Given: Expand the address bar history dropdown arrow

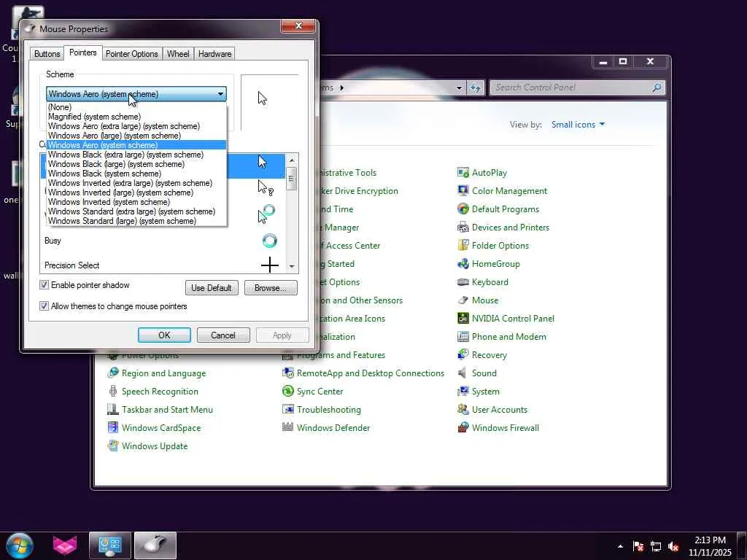Looking at the screenshot, I should coord(459,87).
